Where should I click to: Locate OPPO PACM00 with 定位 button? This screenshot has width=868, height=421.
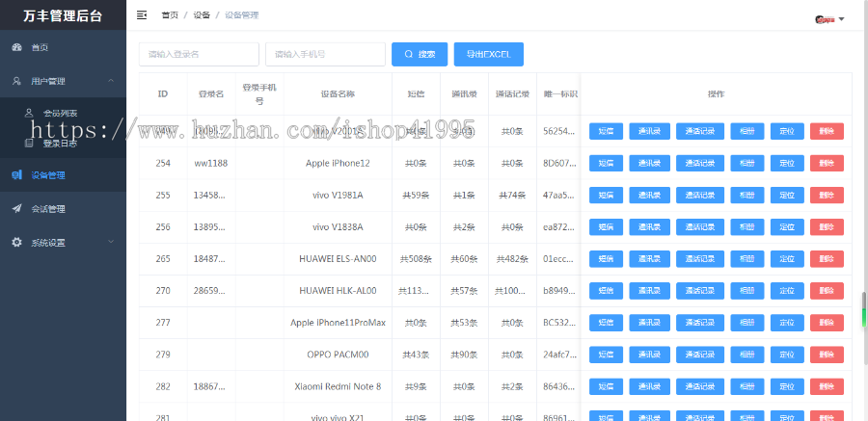pos(787,355)
